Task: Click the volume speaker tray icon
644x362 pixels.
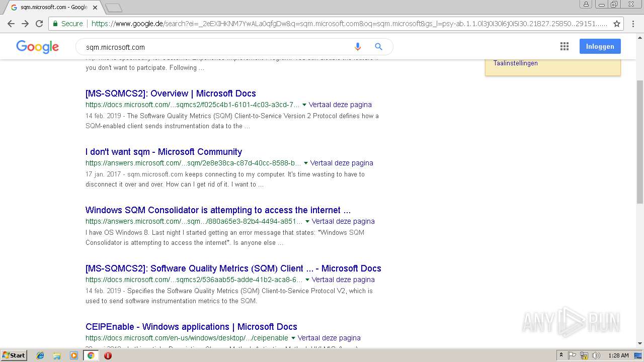Action: 596,355
